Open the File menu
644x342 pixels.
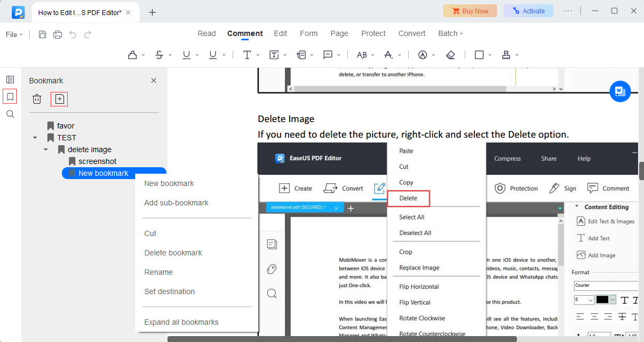tap(14, 34)
